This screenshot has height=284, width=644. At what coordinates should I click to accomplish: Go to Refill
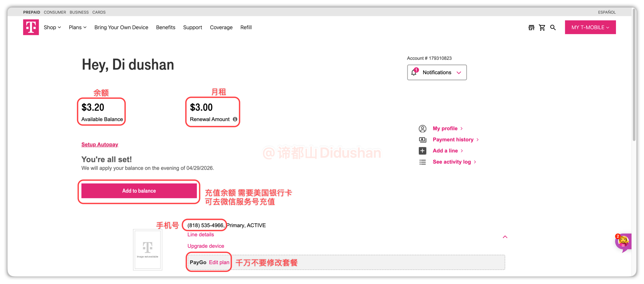click(x=246, y=27)
